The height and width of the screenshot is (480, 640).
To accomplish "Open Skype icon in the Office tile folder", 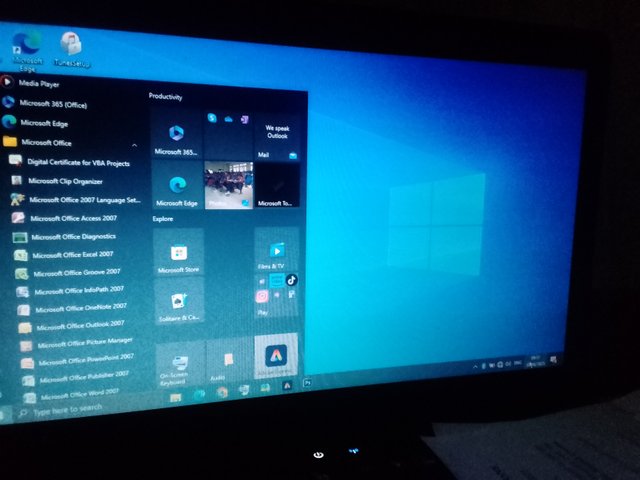I will 212,118.
